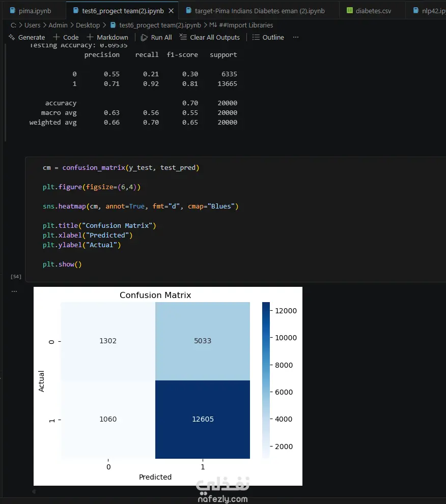Click the f1-score column header

tap(182, 55)
